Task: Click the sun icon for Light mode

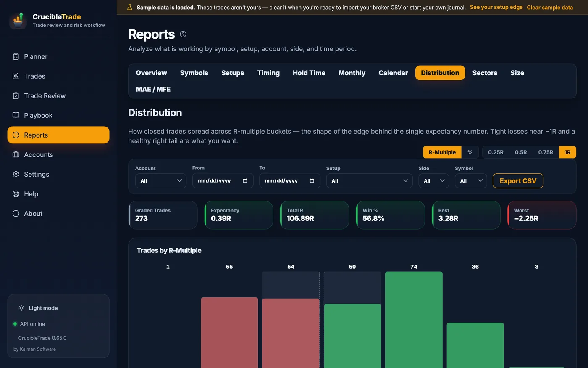Action: click(x=21, y=308)
